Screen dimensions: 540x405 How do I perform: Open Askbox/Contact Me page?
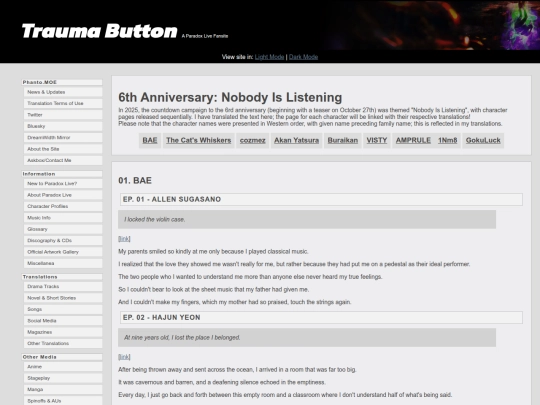tap(63, 160)
